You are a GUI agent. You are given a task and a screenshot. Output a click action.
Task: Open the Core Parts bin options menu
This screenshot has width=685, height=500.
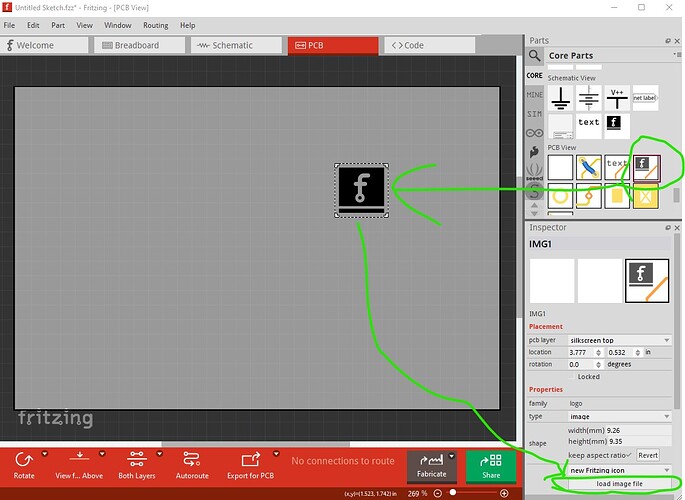click(x=677, y=55)
